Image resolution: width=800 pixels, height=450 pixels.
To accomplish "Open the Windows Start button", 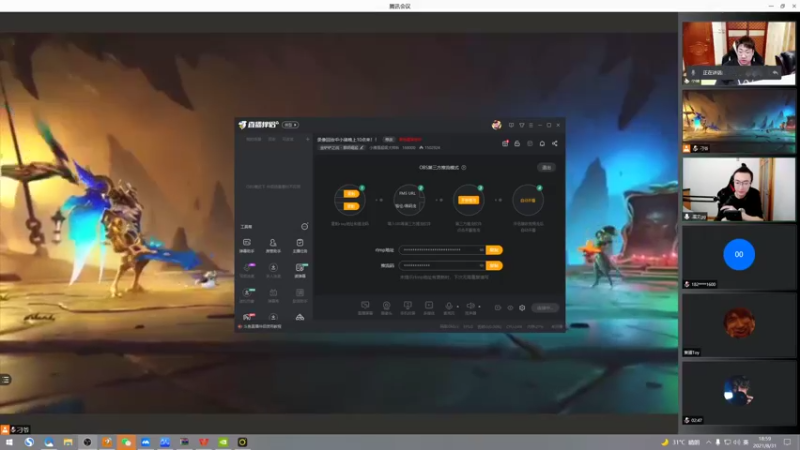I will coord(9,442).
